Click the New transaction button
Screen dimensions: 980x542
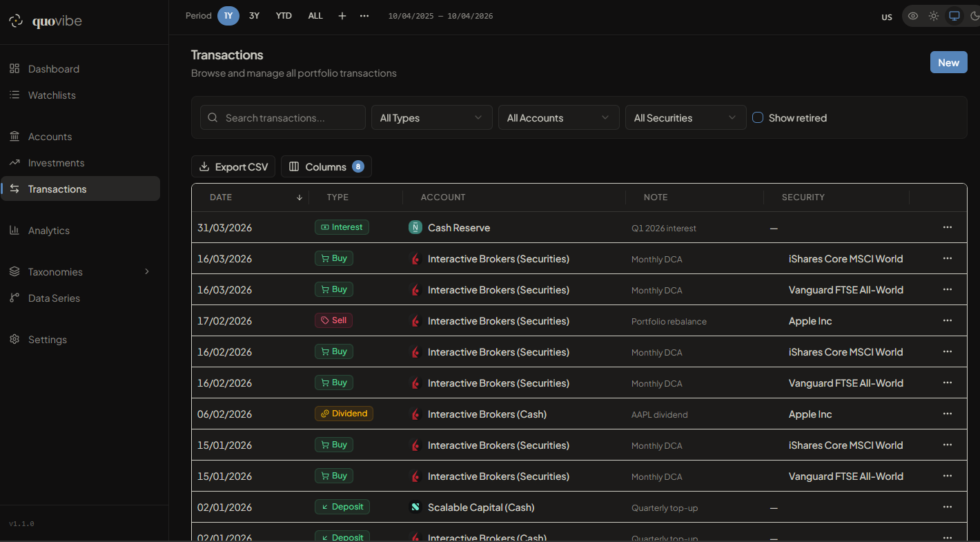tap(948, 62)
